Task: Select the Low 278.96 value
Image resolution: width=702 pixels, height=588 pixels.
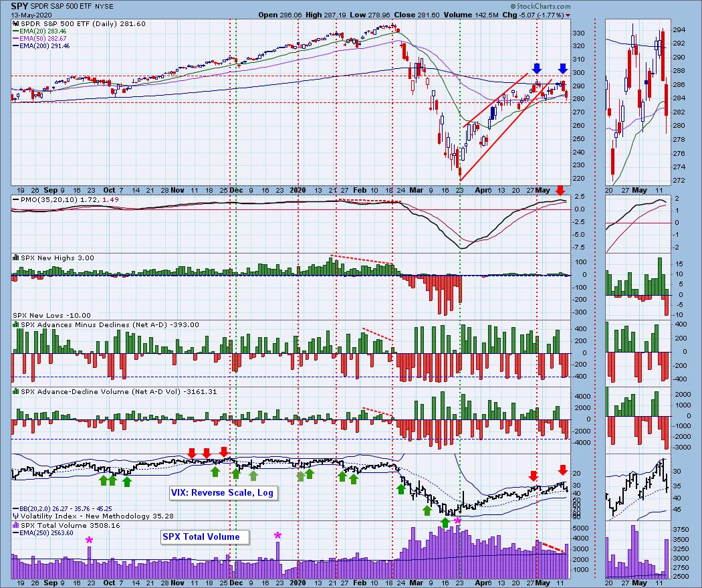Action: coord(370,15)
